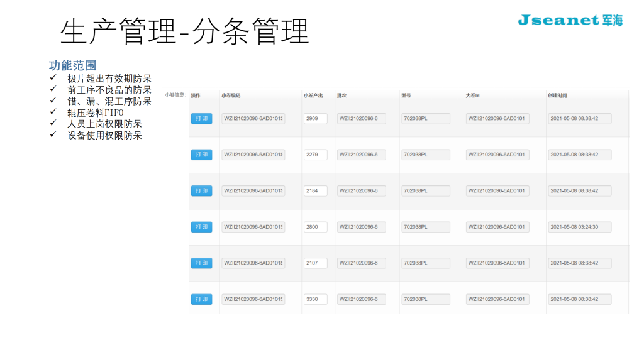The image size is (644, 362).
Task: Print the row with 小卷产出 2184
Action: click(201, 191)
